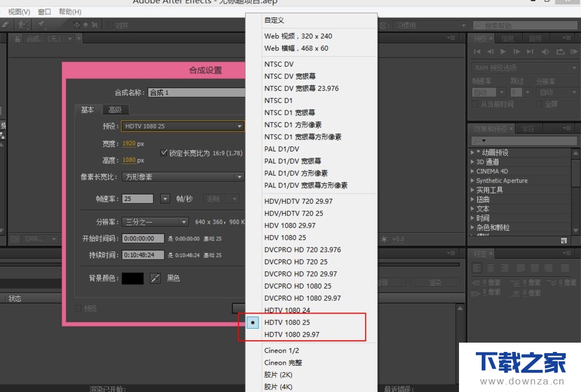This screenshot has height=392, width=581.
Task: Choose the 胶片 (2K) preset
Action: (x=278, y=375)
